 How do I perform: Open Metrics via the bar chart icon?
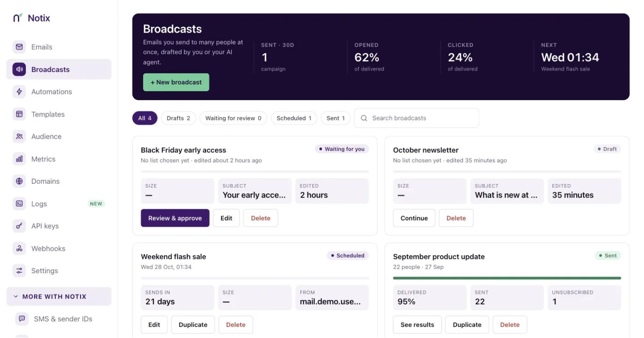(19, 159)
